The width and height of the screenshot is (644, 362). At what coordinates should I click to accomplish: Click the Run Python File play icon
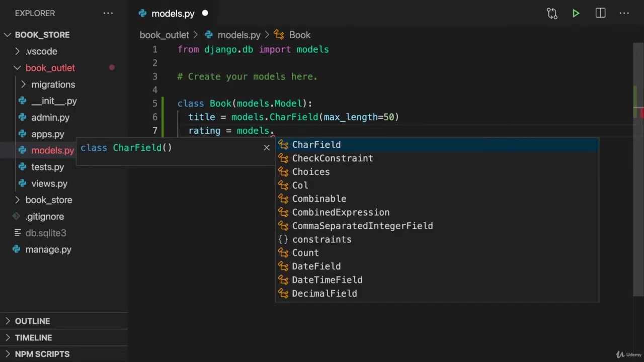pos(576,14)
